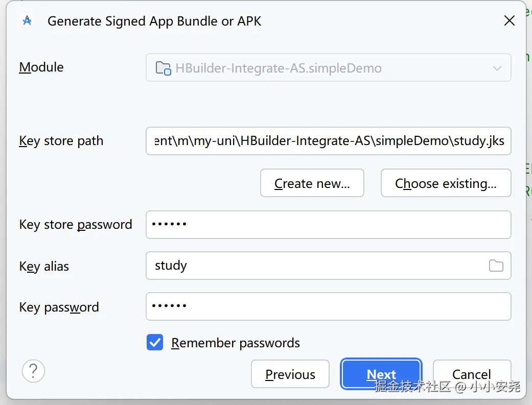Click the Remember passwords label text
Screen dimensions: 532x405
click(236, 343)
